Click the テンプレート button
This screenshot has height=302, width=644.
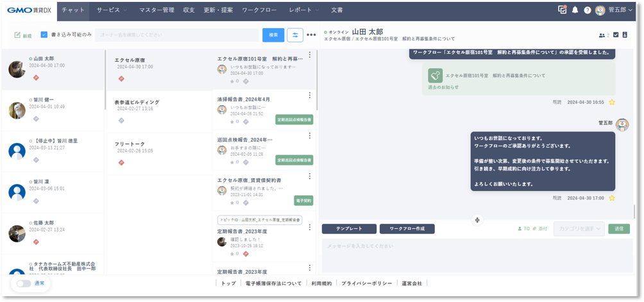(x=349, y=229)
